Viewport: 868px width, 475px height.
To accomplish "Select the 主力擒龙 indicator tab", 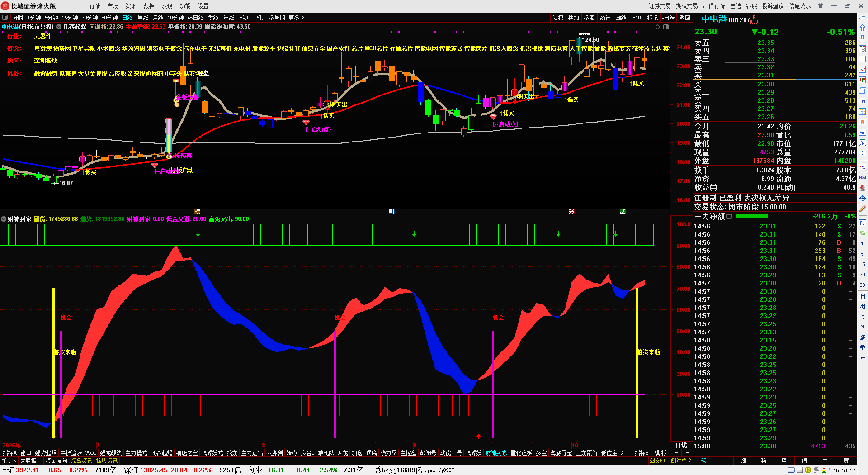I will pyautogui.click(x=136, y=453).
